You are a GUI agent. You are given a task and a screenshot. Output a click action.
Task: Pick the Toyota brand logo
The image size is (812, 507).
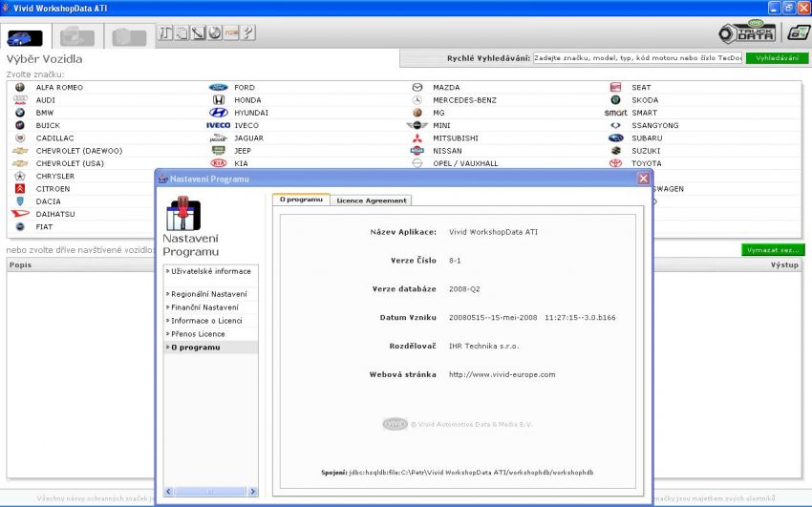tap(616, 163)
